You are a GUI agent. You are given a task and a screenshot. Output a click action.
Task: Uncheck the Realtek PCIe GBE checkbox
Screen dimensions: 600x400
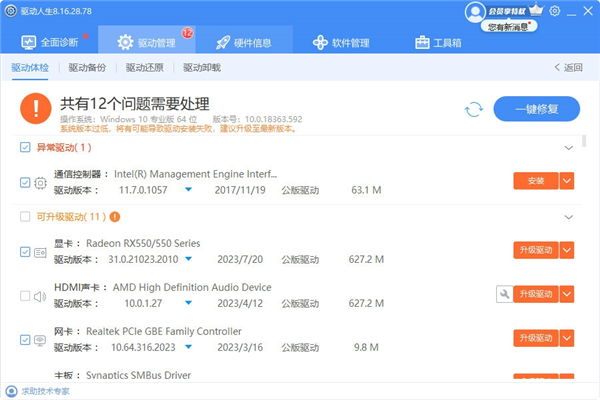coord(25,340)
